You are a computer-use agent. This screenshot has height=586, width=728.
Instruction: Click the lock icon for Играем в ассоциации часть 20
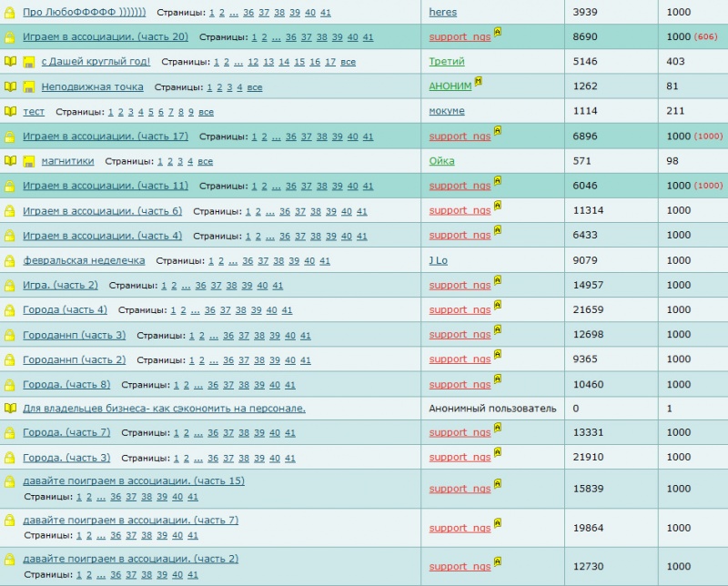click(9, 37)
